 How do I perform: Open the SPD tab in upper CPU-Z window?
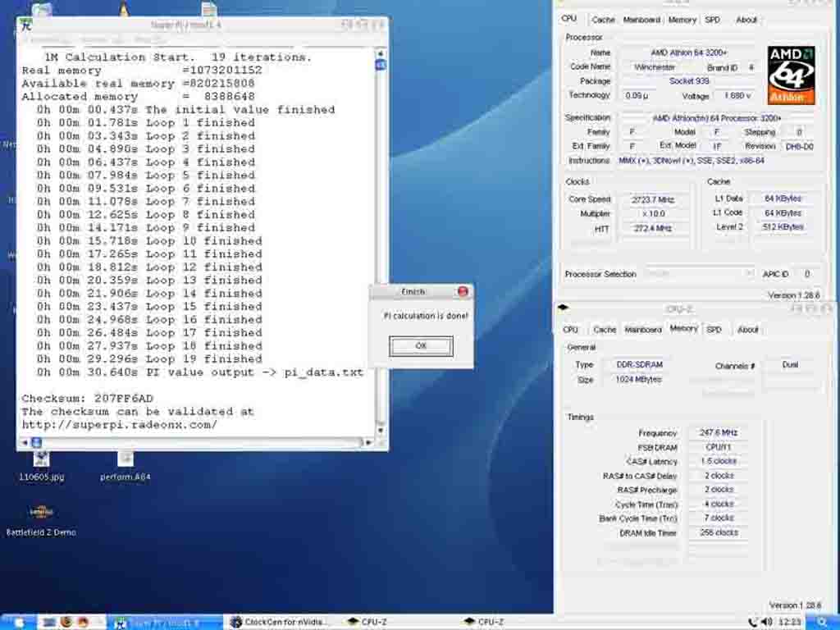713,20
